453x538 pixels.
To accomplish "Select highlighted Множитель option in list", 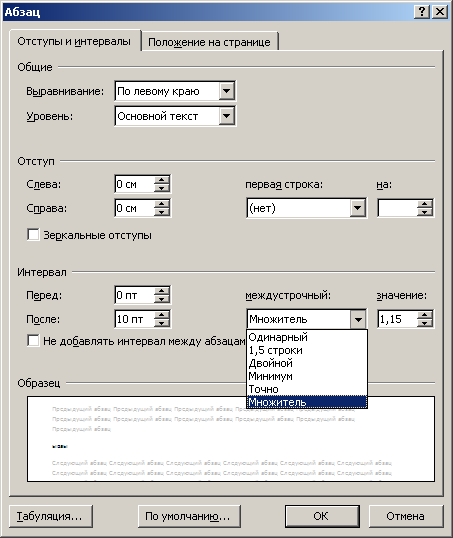I will [307, 402].
